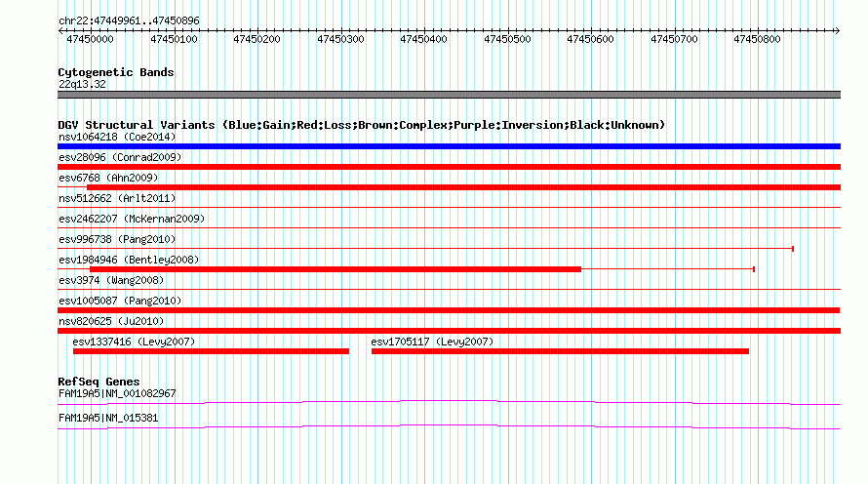Click ruler position label 47450200
The image size is (868, 484).
(256, 39)
